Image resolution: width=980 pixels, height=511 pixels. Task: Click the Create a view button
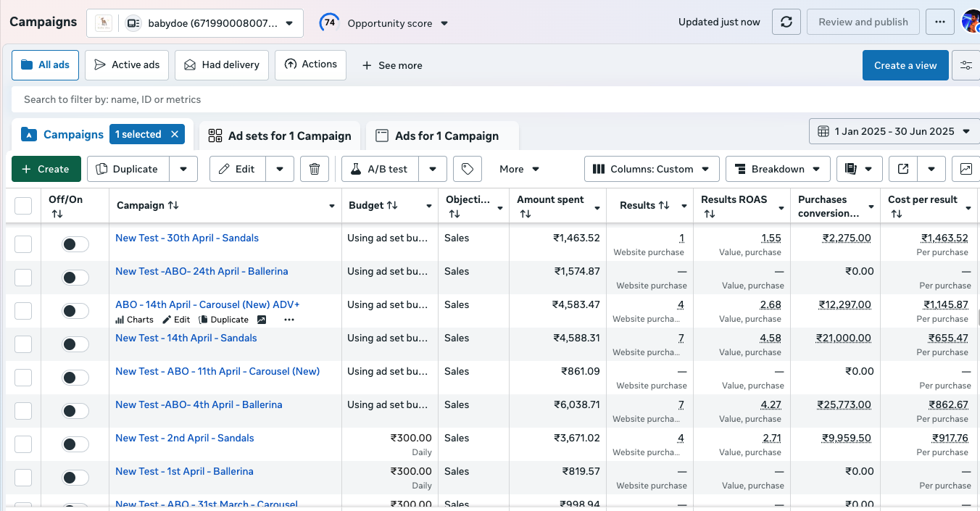[x=905, y=65]
